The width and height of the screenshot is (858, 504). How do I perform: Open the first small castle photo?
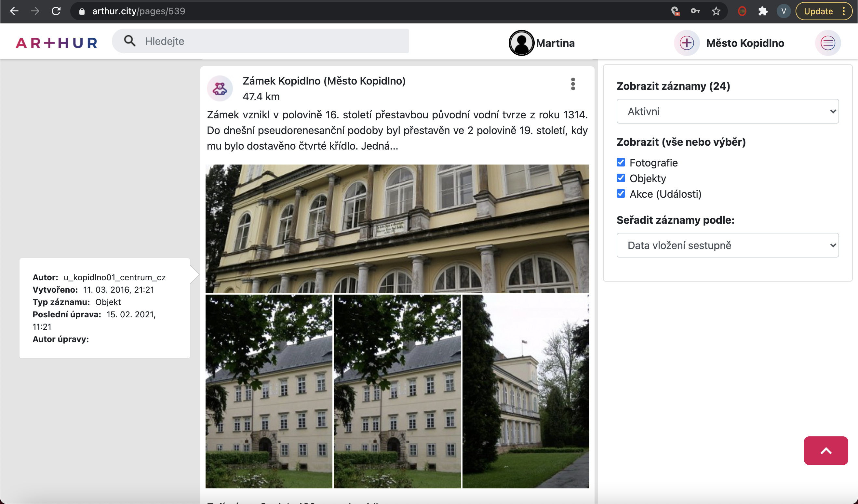(x=269, y=391)
